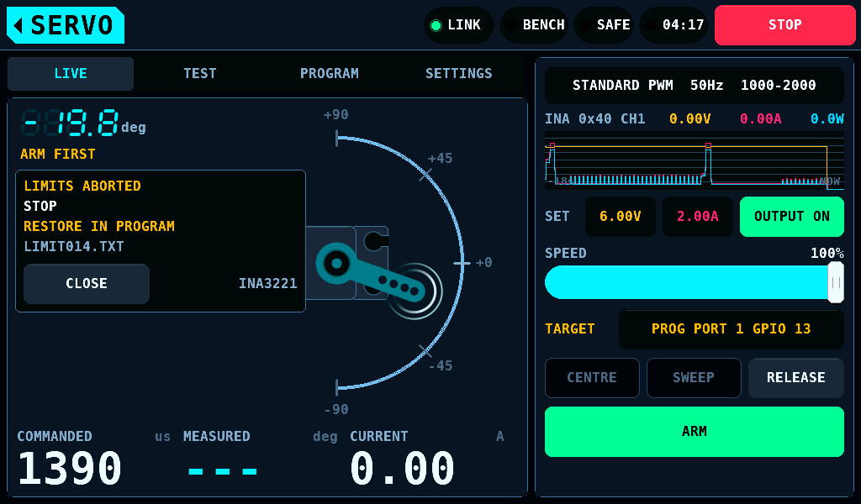Image resolution: width=861 pixels, height=504 pixels.
Task: Select the SAFE status pill
Action: pyautogui.click(x=604, y=25)
